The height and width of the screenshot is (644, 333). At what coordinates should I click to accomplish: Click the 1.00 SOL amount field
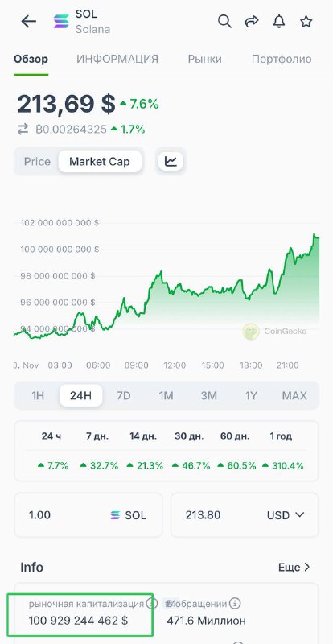(88, 515)
